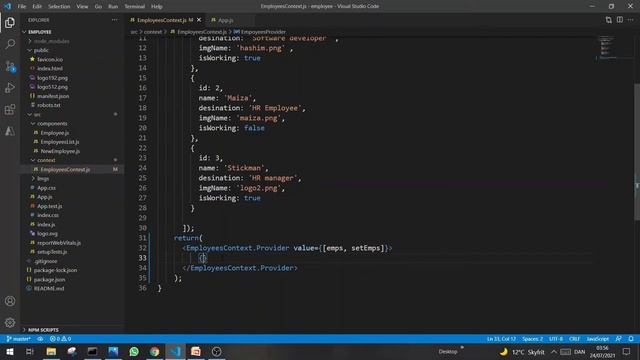This screenshot has width=640, height=360.
Task: Open README.md file
Action: [49, 289]
